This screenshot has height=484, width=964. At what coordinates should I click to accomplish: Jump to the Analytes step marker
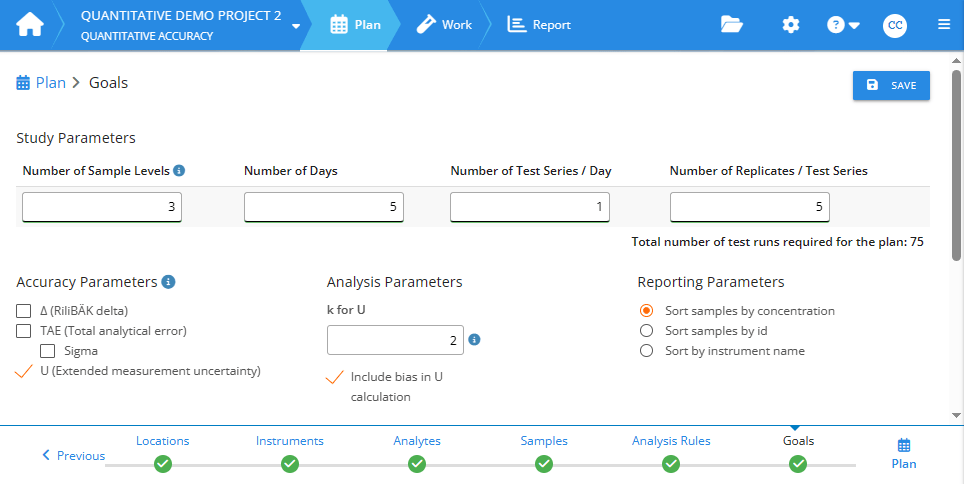[x=417, y=463]
